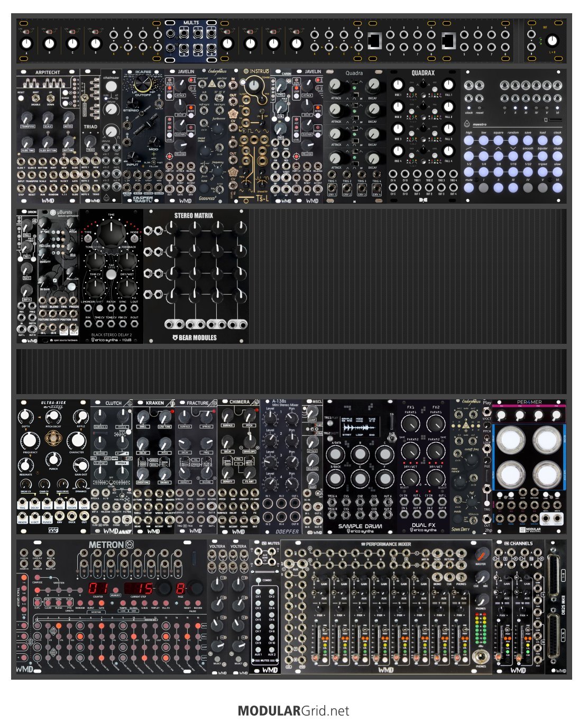The width and height of the screenshot is (588, 722).
Task: Select the TRIAD module
Action: [90, 136]
